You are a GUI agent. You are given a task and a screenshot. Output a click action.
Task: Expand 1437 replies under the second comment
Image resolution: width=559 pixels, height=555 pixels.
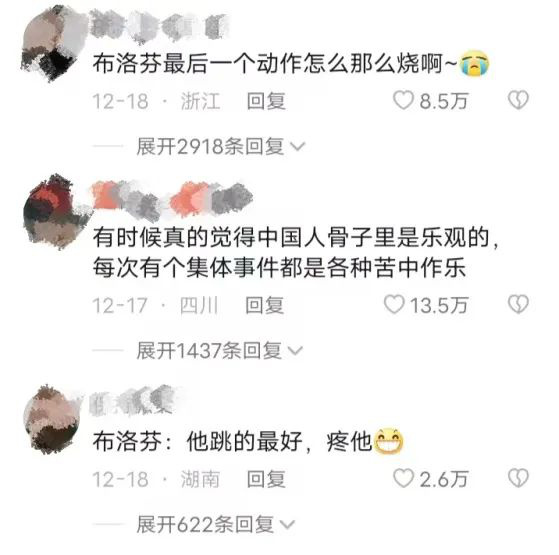pyautogui.click(x=219, y=350)
